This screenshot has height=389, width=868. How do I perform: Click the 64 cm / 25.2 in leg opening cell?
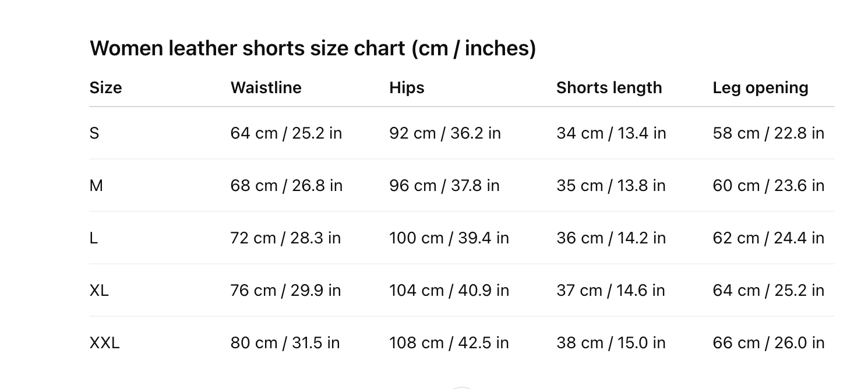pos(768,290)
